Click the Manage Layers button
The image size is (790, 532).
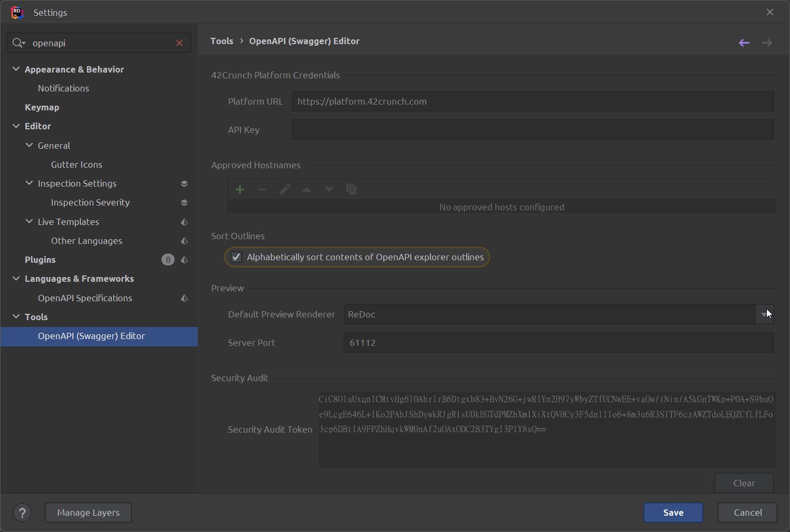tap(88, 513)
